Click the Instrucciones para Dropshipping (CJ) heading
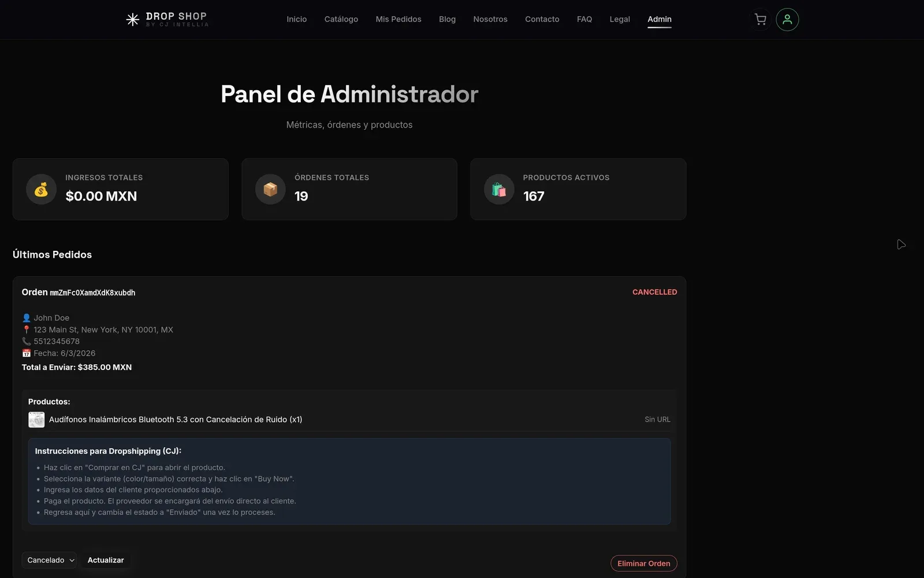The width and height of the screenshot is (924, 578). 108,451
